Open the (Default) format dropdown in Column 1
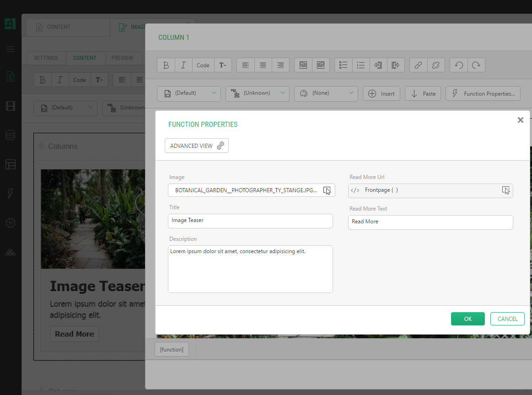Screen dimensions: 532x395 189,93
